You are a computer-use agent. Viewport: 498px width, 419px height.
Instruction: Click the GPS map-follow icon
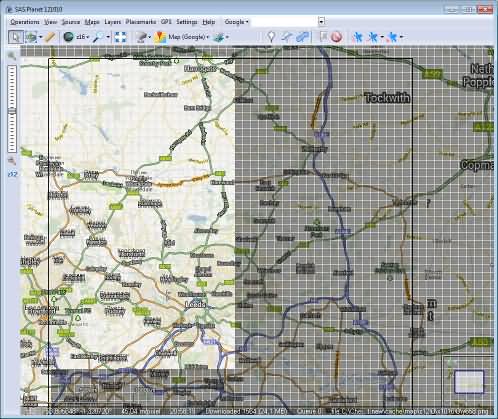tap(393, 37)
